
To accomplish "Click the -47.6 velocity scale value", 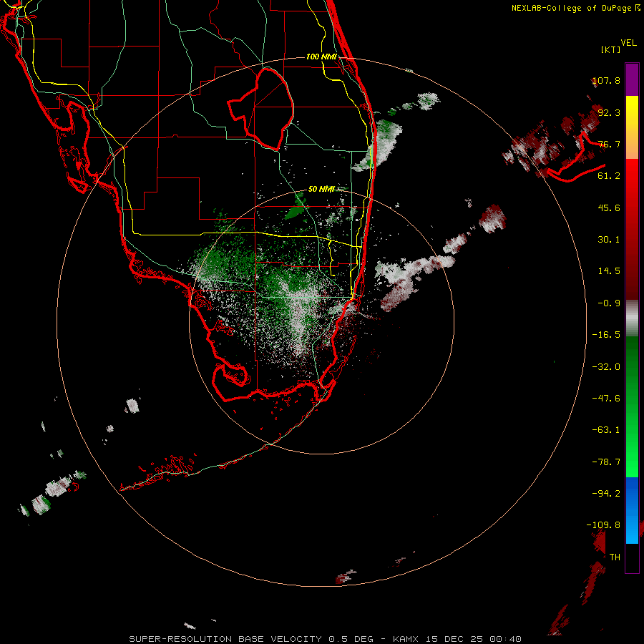I will click(x=606, y=399).
